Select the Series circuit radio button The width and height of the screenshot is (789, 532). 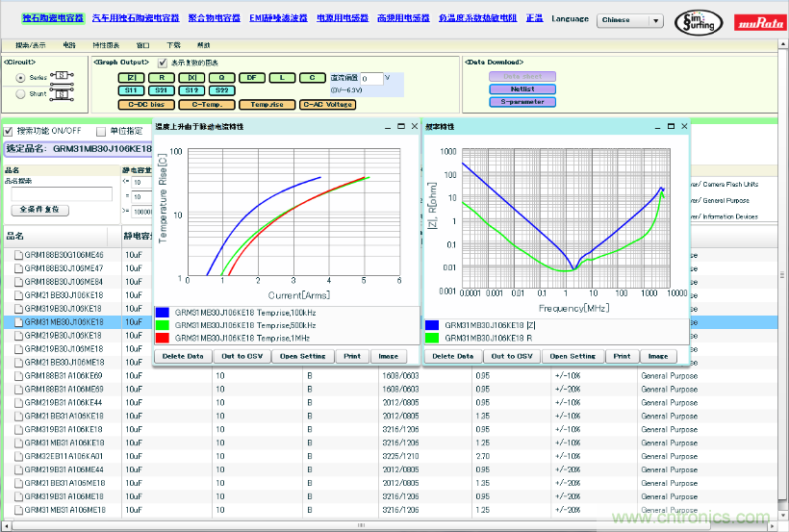(20, 77)
